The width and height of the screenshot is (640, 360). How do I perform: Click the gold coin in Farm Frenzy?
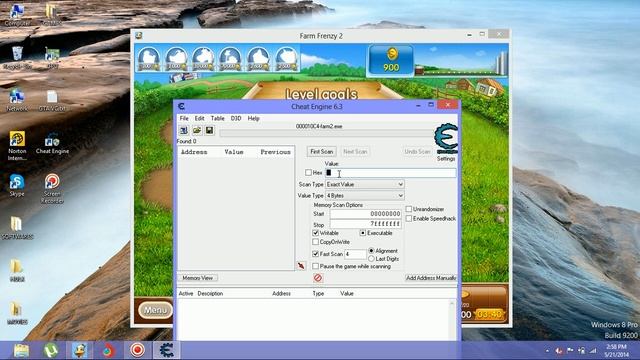(392, 53)
